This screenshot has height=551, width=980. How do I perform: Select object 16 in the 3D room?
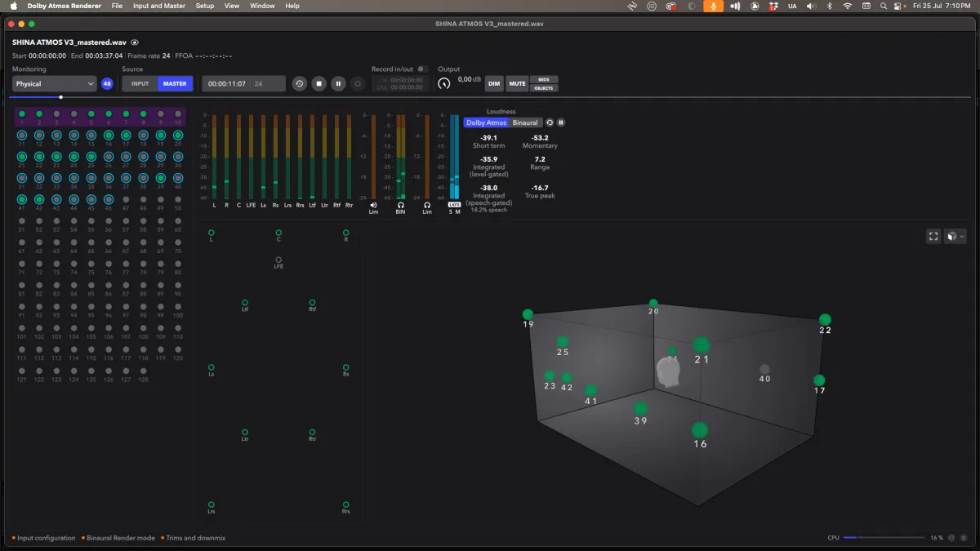[700, 430]
